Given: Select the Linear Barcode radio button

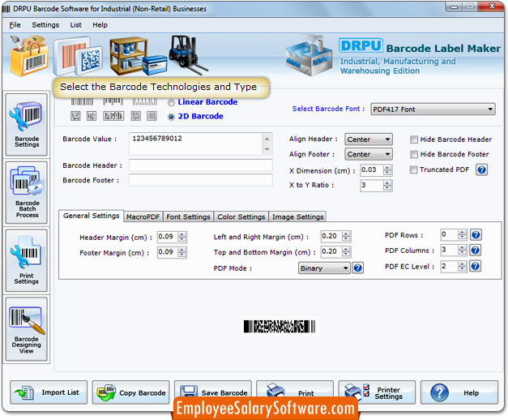Looking at the screenshot, I should point(171,103).
